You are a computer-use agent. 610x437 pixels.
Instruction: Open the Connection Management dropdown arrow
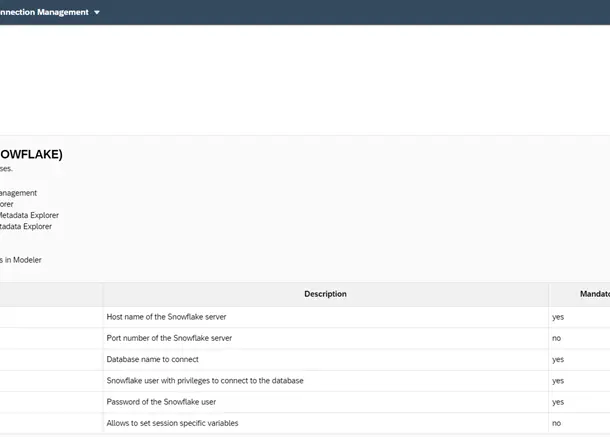click(x=97, y=12)
